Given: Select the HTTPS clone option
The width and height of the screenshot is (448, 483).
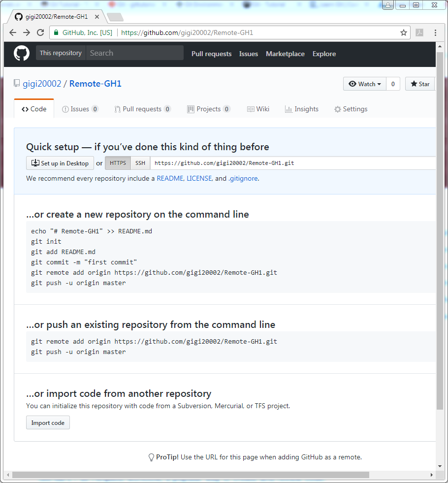Looking at the screenshot, I should [118, 163].
